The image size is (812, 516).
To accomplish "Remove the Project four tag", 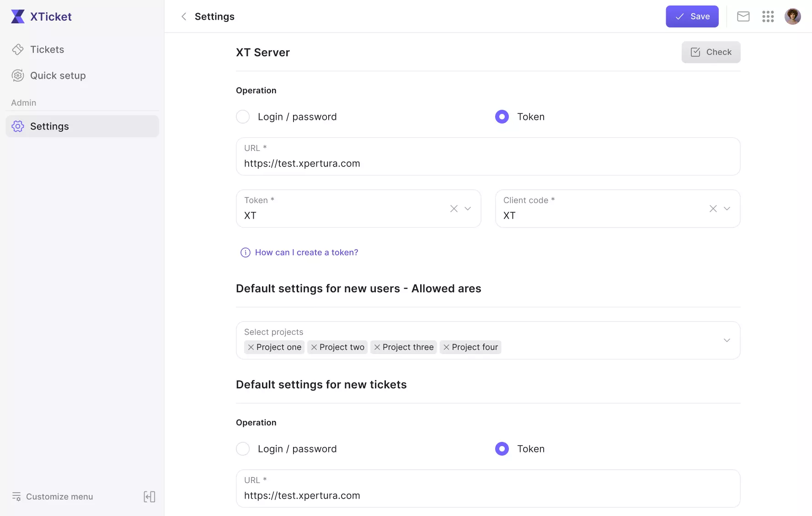I will (447, 347).
